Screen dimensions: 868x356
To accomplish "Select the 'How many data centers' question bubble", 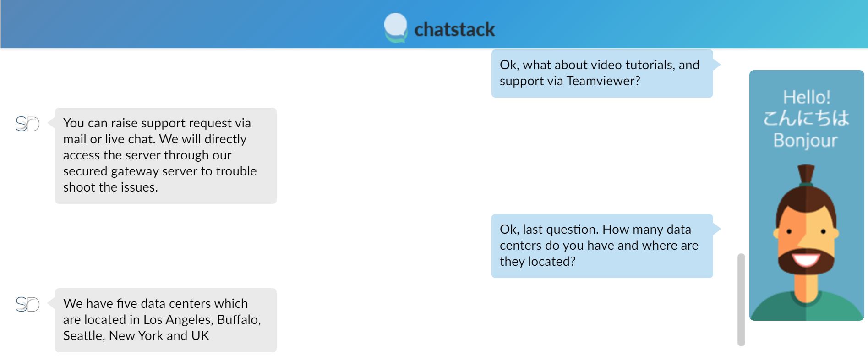I will click(602, 246).
